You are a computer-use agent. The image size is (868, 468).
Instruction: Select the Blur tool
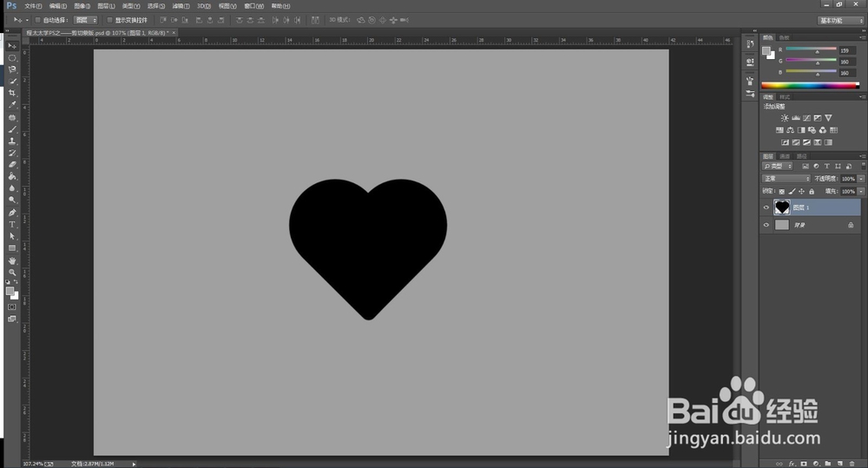12,188
